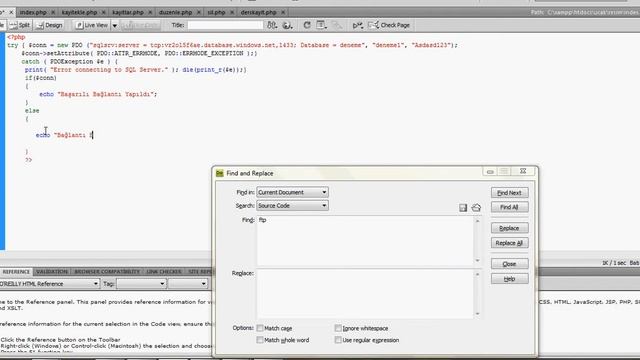The image size is (640, 360).
Task: Enable Use regular expression checkbox
Action: coord(338,340)
